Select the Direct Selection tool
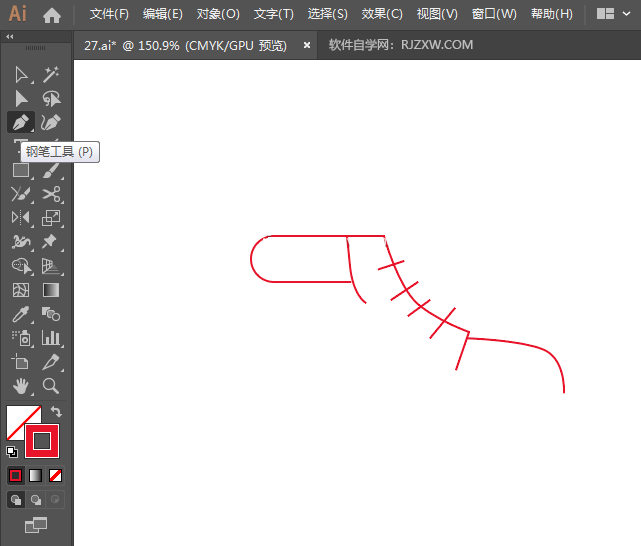The width and height of the screenshot is (641, 546). coord(21,98)
